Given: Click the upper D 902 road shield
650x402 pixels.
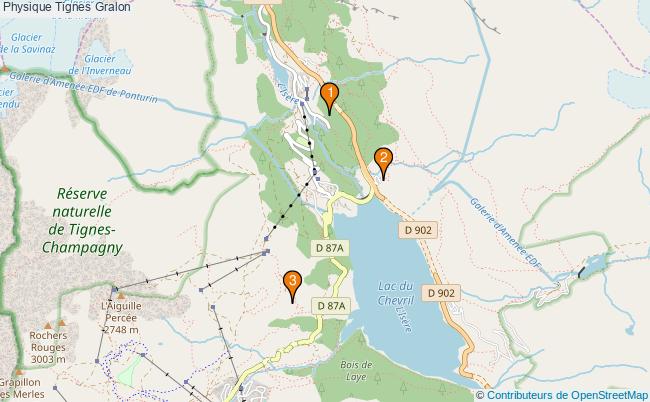Looking at the screenshot, I should 418,230.
